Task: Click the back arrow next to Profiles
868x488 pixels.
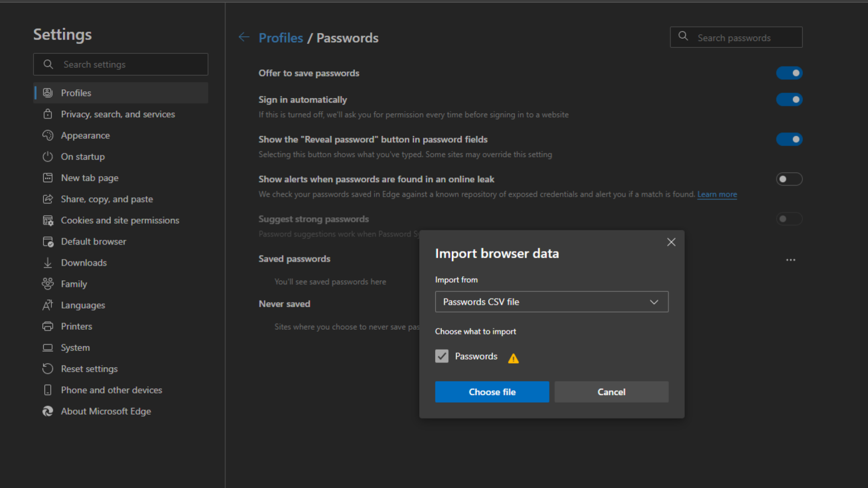Action: (244, 37)
